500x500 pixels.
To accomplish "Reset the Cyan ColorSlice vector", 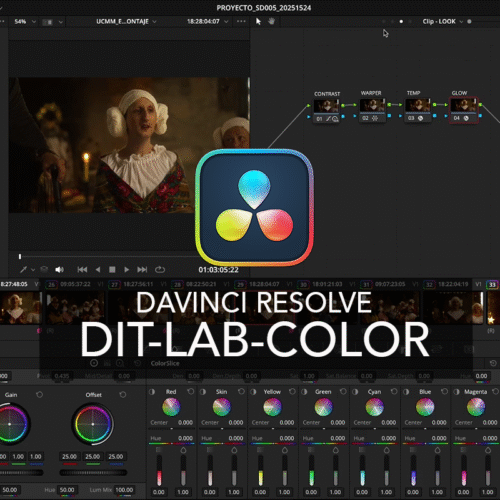I will coord(394,391).
